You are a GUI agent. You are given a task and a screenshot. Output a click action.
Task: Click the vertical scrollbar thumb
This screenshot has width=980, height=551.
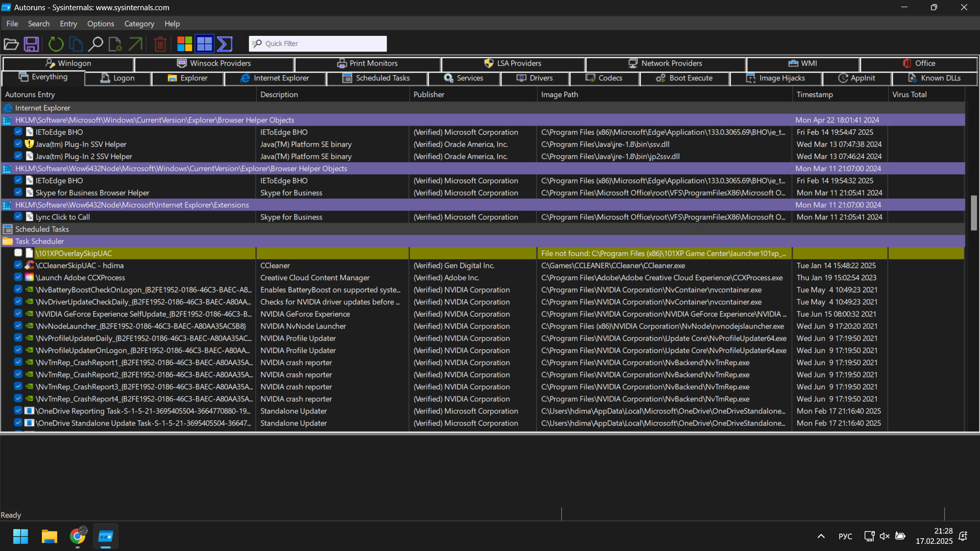pyautogui.click(x=973, y=212)
